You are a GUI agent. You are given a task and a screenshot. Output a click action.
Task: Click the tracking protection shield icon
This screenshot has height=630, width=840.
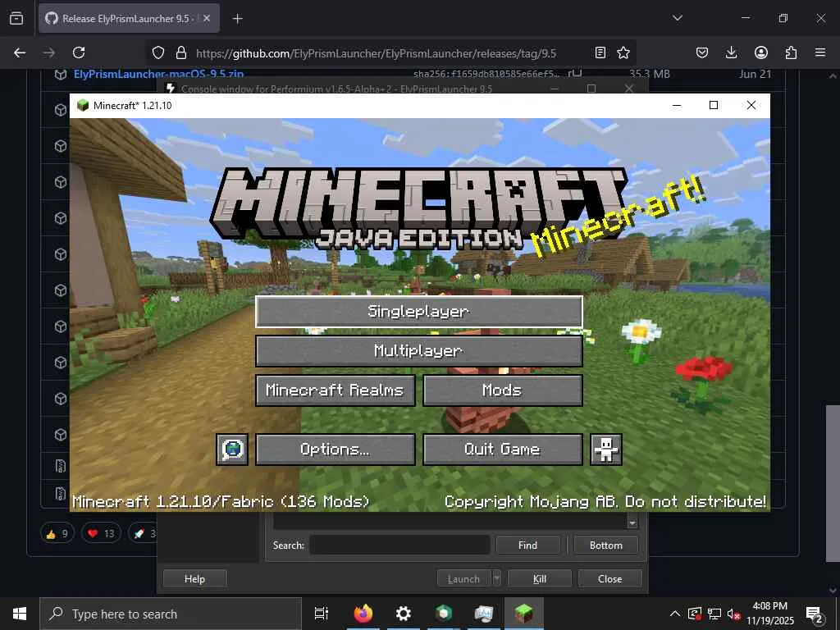[x=158, y=52]
